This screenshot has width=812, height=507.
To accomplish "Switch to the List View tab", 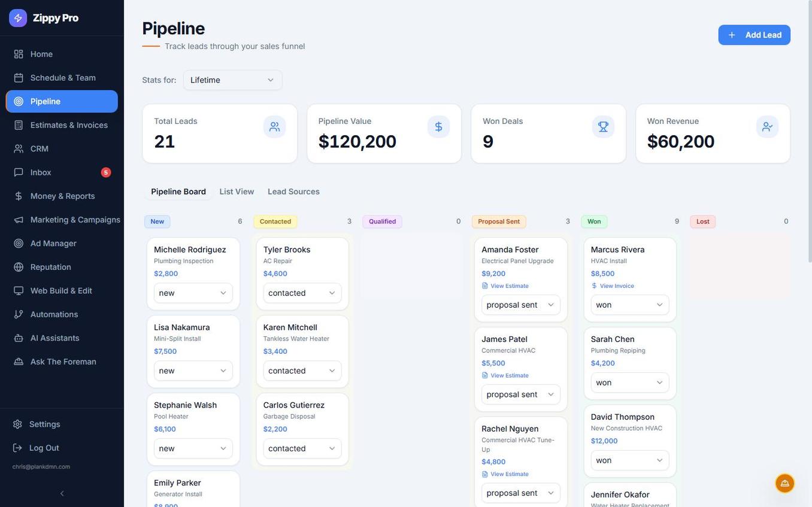I will click(x=237, y=192).
